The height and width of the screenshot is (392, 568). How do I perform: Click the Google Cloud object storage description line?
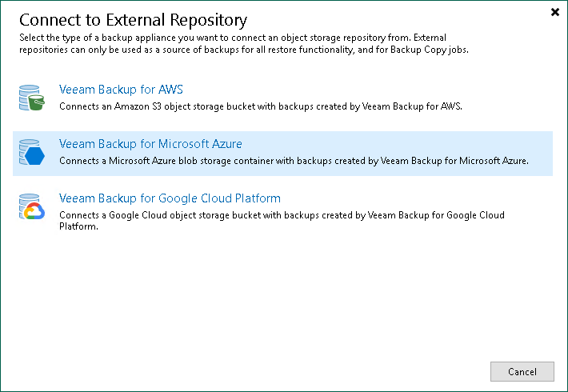[282, 215]
